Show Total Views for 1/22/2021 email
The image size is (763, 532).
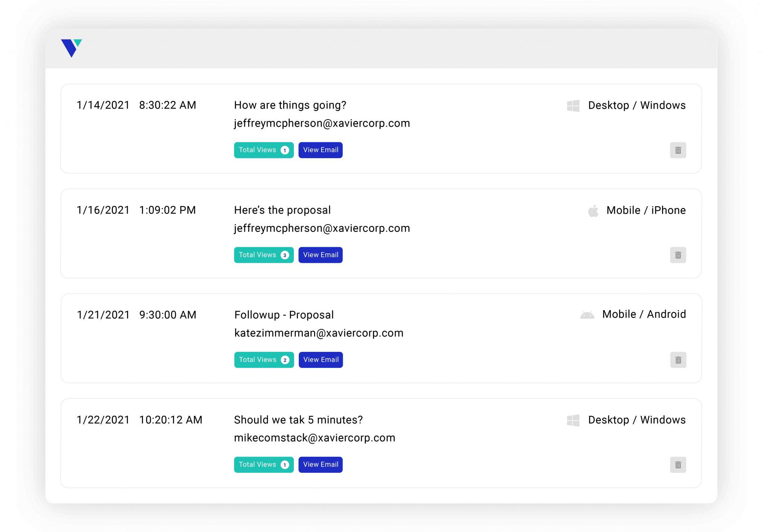coord(264,465)
